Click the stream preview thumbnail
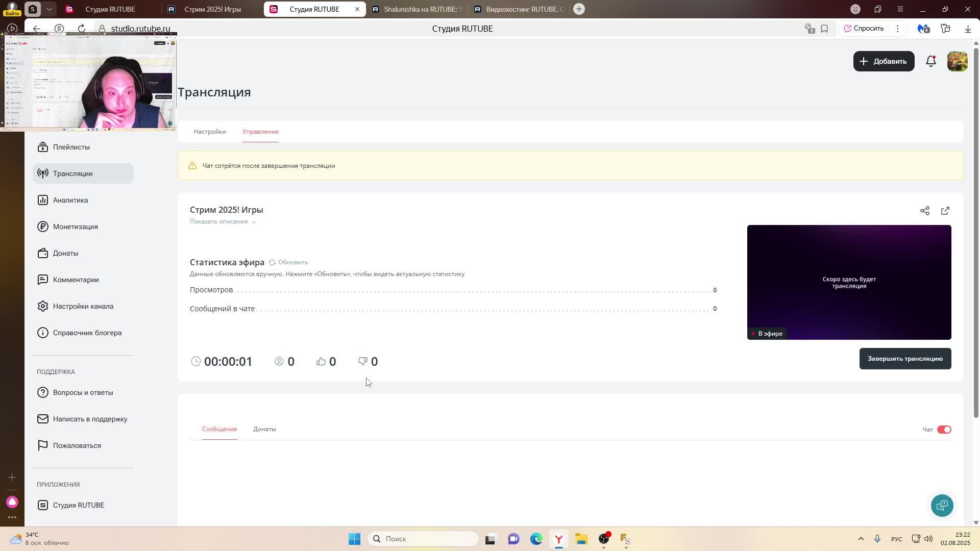The width and height of the screenshot is (980, 551). click(849, 282)
